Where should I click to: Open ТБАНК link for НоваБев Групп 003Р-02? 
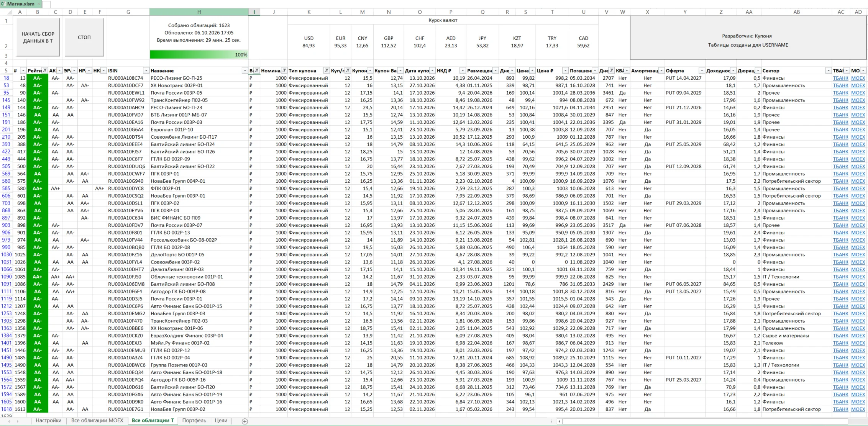click(840, 409)
